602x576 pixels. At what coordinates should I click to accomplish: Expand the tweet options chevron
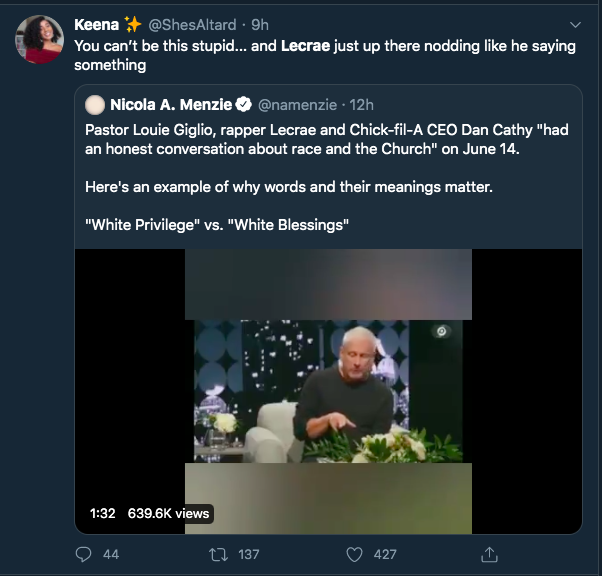[574, 25]
